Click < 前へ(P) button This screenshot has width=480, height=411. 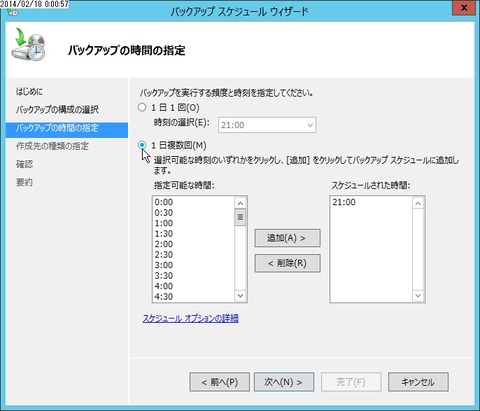click(x=220, y=382)
